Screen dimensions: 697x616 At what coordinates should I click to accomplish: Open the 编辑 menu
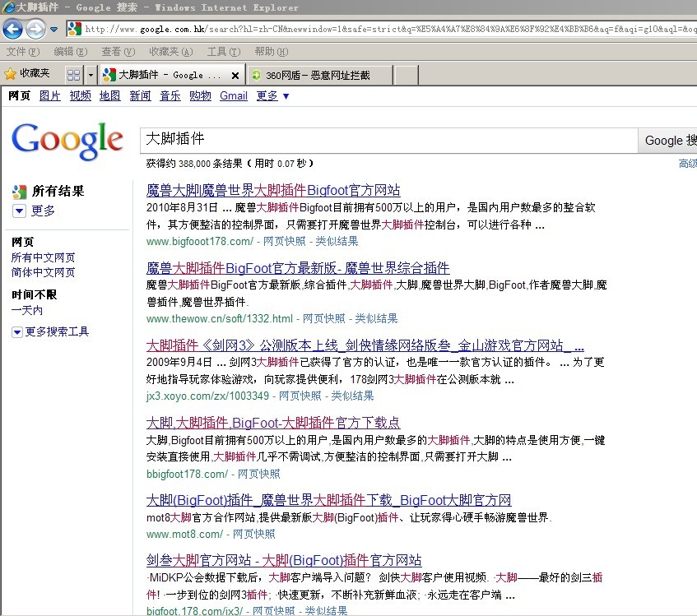71,52
